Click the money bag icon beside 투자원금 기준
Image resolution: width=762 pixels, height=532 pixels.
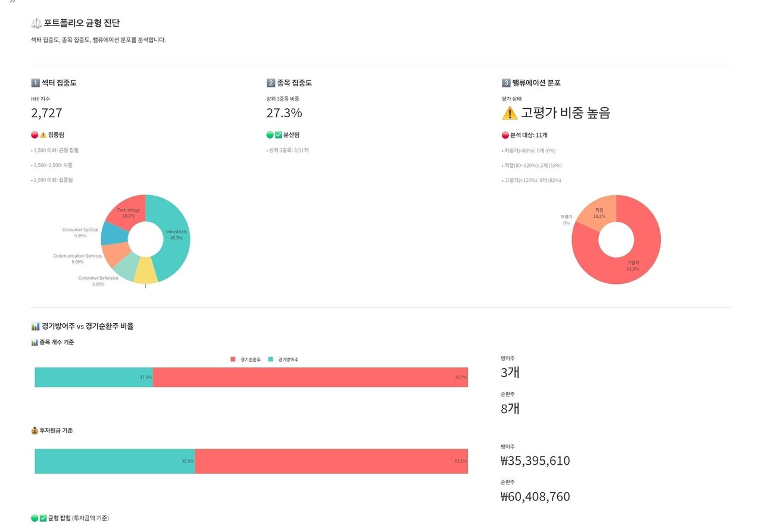35,430
